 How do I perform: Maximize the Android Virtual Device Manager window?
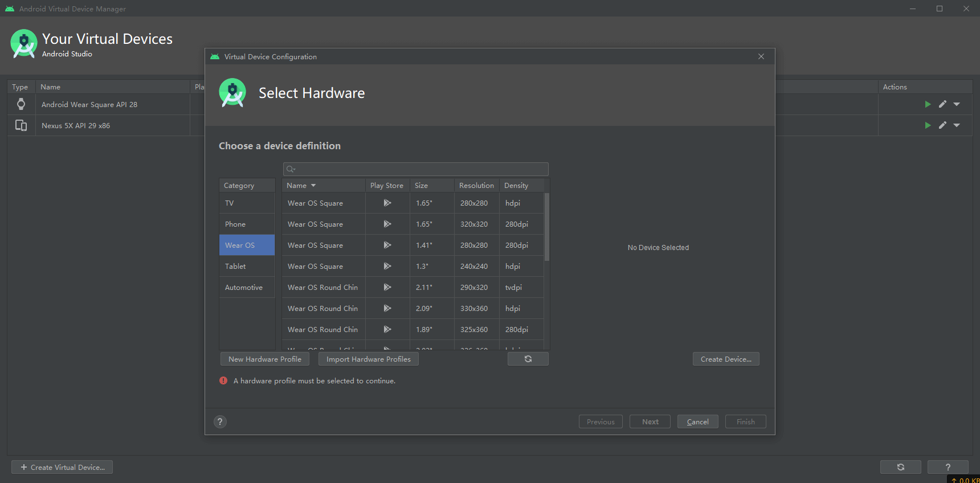[940, 9]
